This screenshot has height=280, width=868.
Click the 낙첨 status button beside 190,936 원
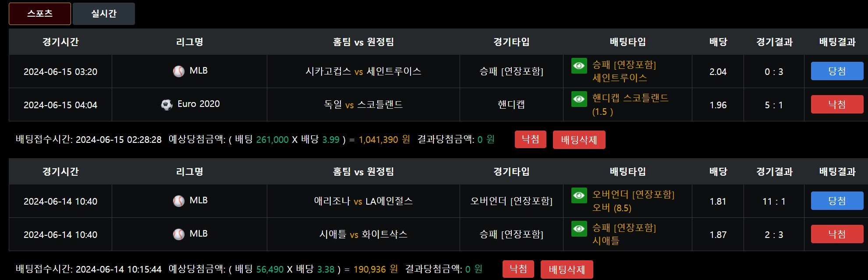click(x=518, y=269)
